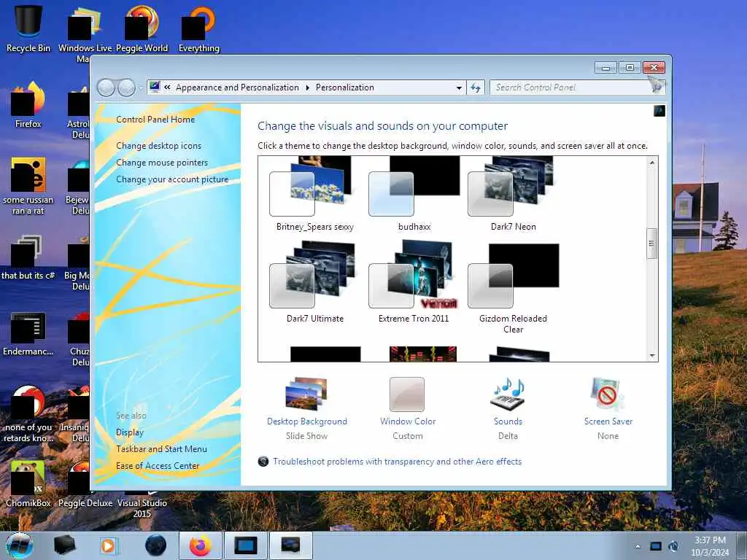Open the Endermanc... desktop icon
The height and width of the screenshot is (560, 747).
[28, 333]
